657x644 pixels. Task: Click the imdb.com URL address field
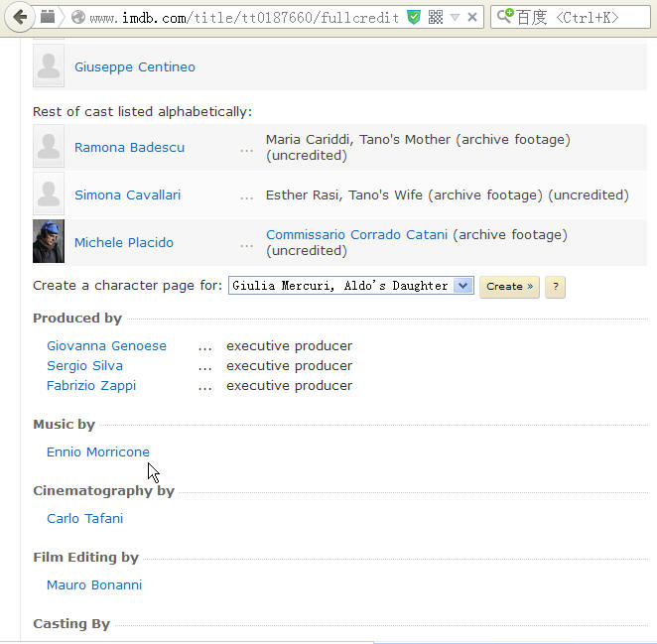pyautogui.click(x=244, y=18)
